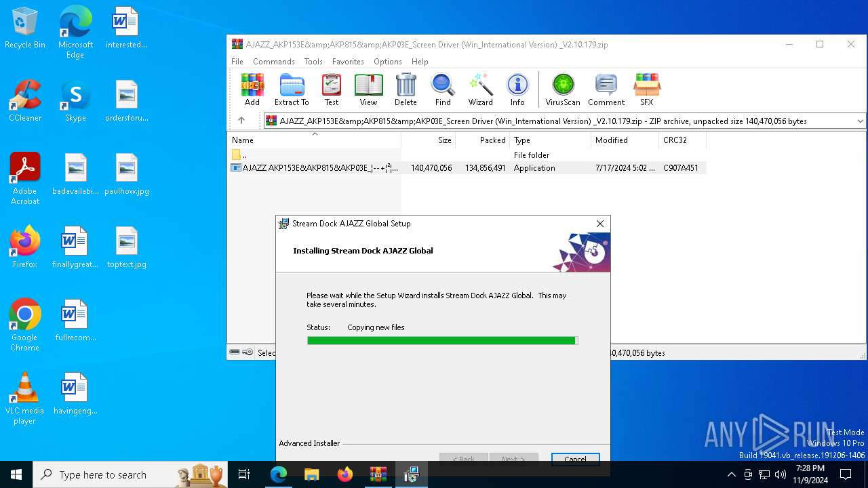Select the ordersforu... image file
This screenshot has height=488, width=868.
(x=127, y=101)
